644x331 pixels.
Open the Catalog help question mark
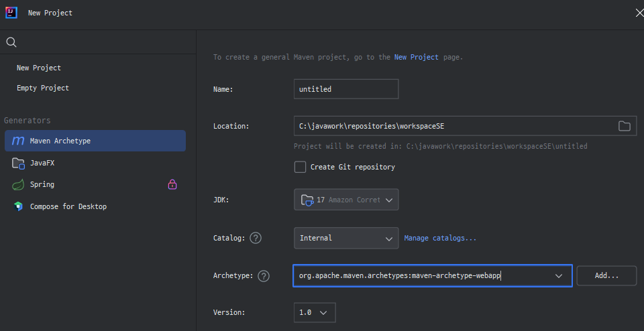(x=255, y=238)
